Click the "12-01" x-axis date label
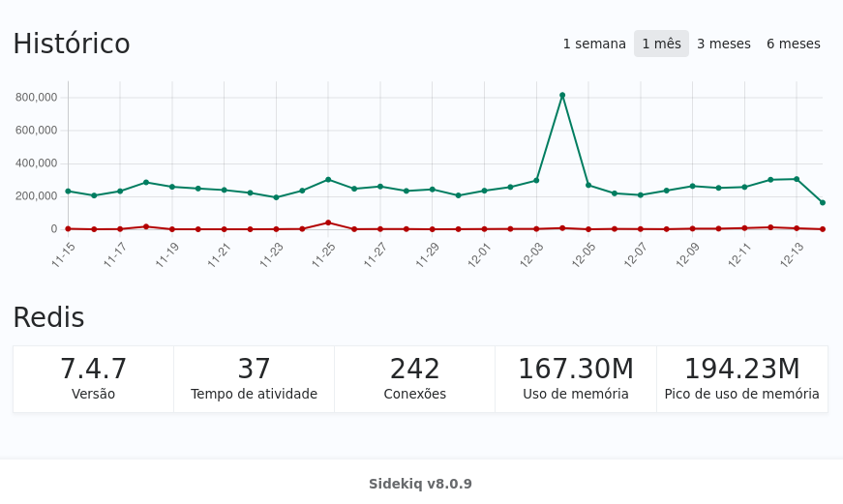The height and width of the screenshot is (504, 843). pyautogui.click(x=479, y=255)
